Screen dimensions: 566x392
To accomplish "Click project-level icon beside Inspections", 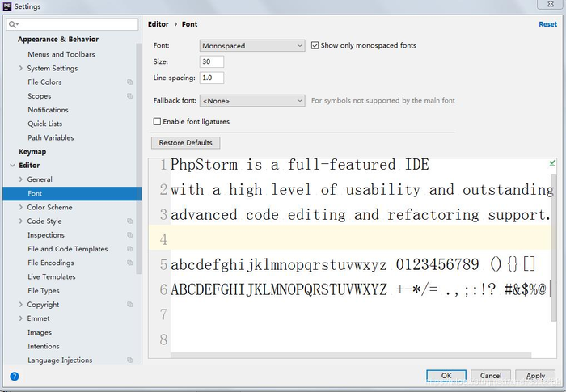I will coord(129,235).
